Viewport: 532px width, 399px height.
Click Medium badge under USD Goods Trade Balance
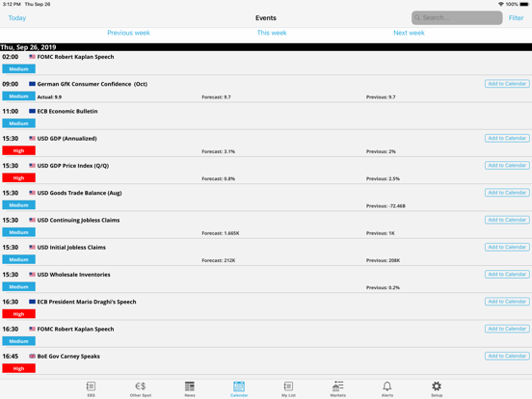coord(18,205)
